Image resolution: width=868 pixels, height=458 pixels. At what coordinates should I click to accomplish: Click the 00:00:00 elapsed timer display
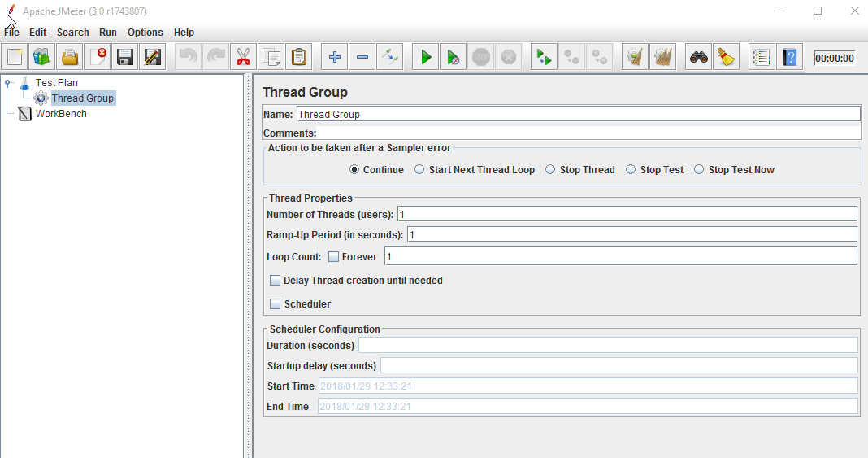(834, 58)
